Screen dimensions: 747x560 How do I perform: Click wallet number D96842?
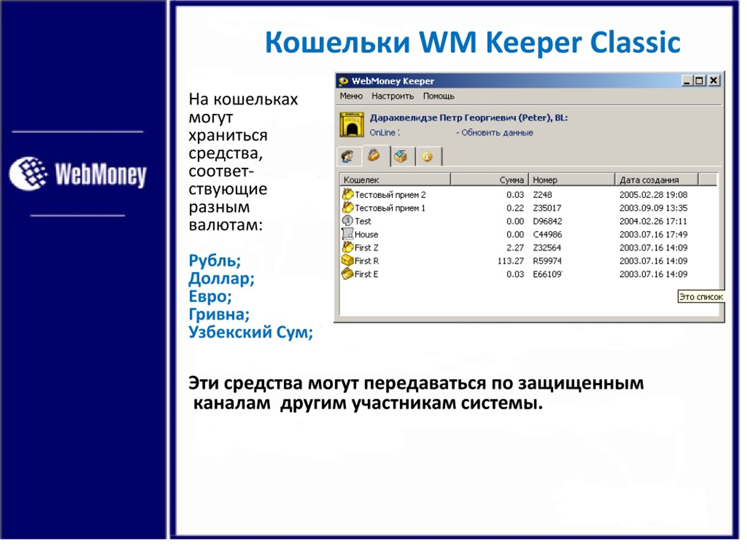tap(547, 221)
